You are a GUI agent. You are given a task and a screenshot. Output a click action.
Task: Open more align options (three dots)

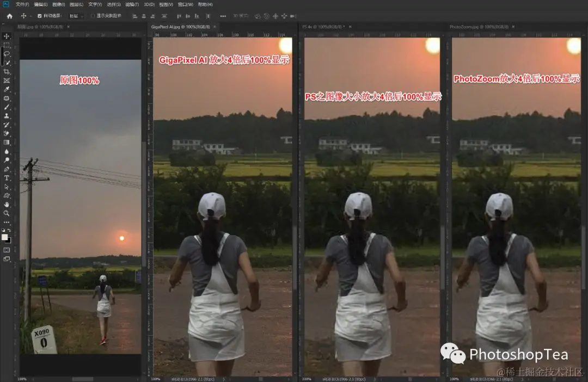[x=223, y=16]
